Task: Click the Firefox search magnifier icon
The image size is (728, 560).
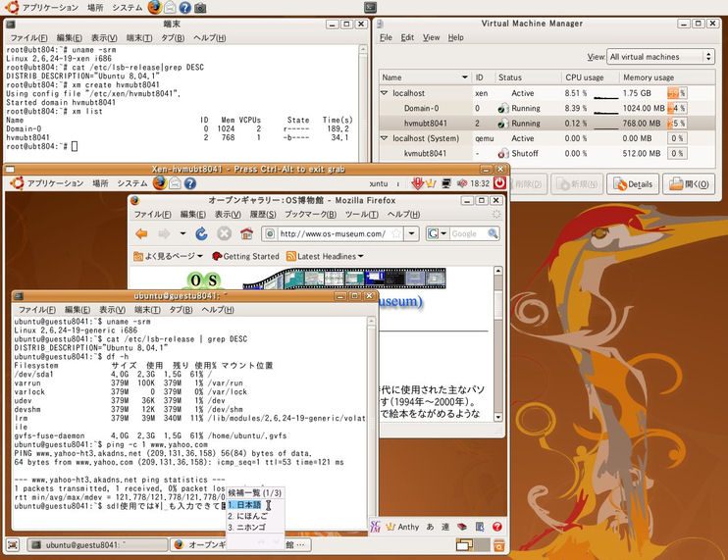Action: click(x=493, y=233)
